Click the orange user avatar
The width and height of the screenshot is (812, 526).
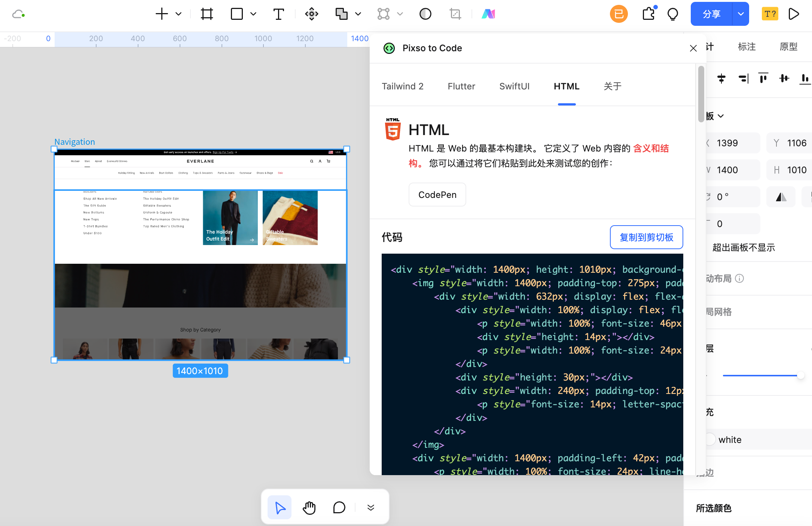pyautogui.click(x=619, y=14)
